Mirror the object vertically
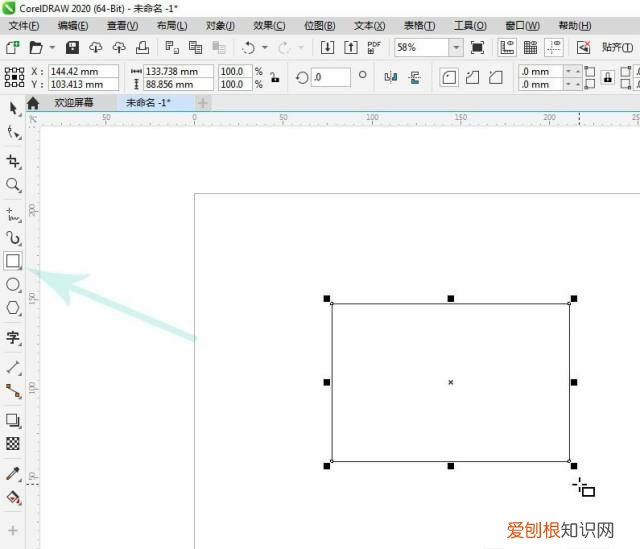Screen dimensions: 640x549 pyautogui.click(x=414, y=77)
